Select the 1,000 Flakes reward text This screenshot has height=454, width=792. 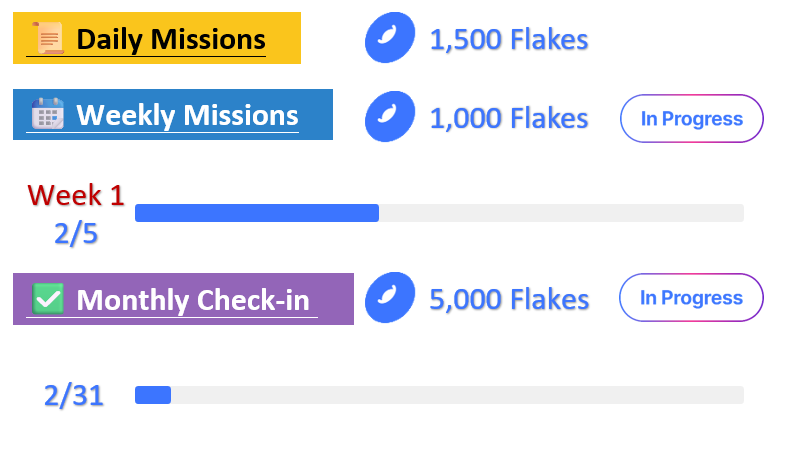click(509, 118)
